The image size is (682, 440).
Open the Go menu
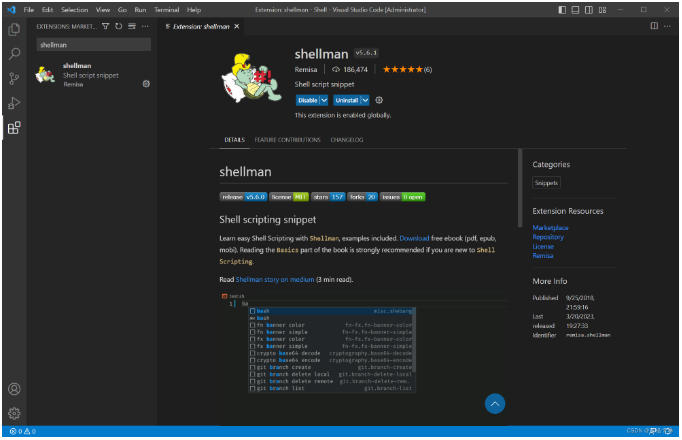click(122, 10)
